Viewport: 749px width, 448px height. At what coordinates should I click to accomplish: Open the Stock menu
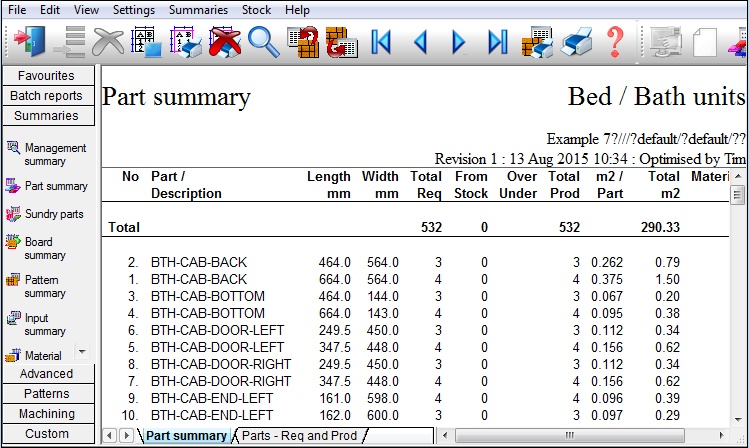[x=256, y=10]
